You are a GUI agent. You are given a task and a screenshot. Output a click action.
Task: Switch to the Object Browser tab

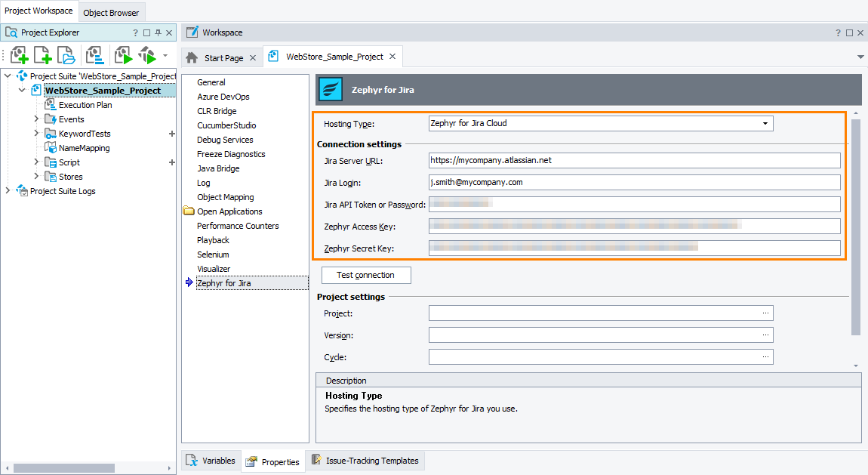click(111, 12)
